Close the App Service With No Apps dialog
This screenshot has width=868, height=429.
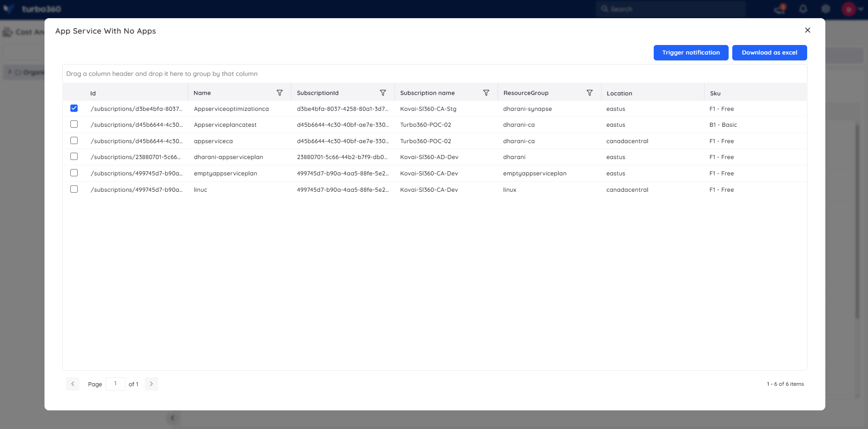tap(808, 30)
